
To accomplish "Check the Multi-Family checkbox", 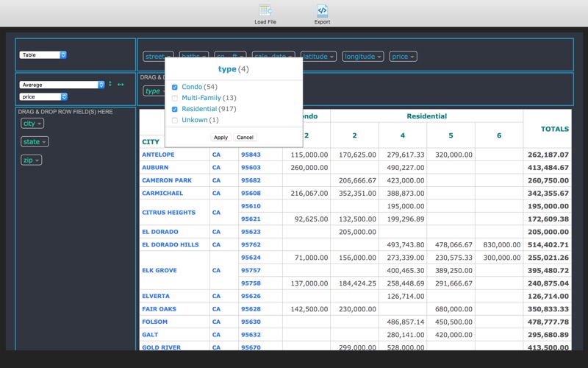I will [175, 99].
